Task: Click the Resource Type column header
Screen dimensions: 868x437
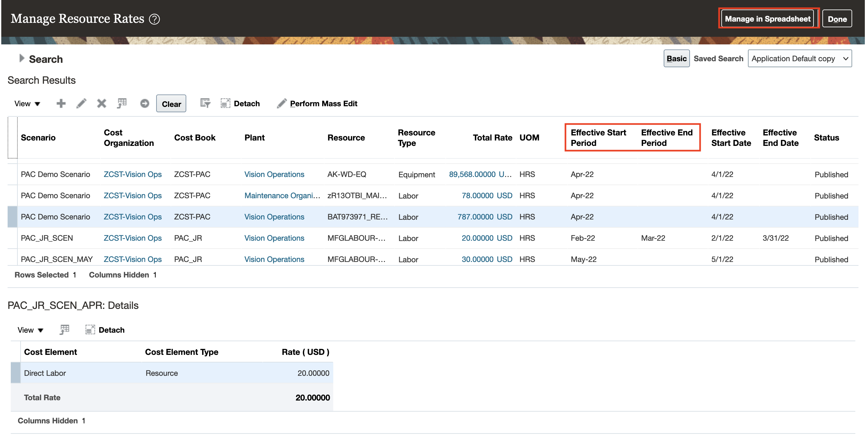Action: click(x=416, y=138)
